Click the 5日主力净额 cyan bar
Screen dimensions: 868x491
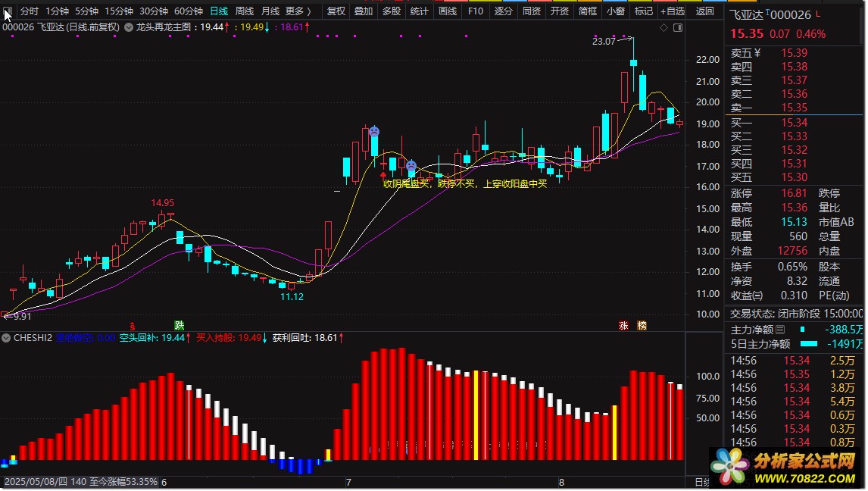[809, 344]
